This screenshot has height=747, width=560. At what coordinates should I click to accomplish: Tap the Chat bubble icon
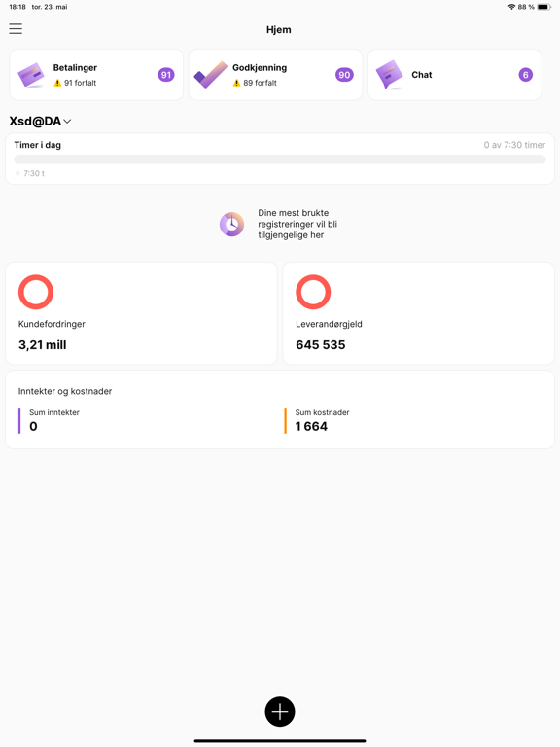[x=390, y=75]
